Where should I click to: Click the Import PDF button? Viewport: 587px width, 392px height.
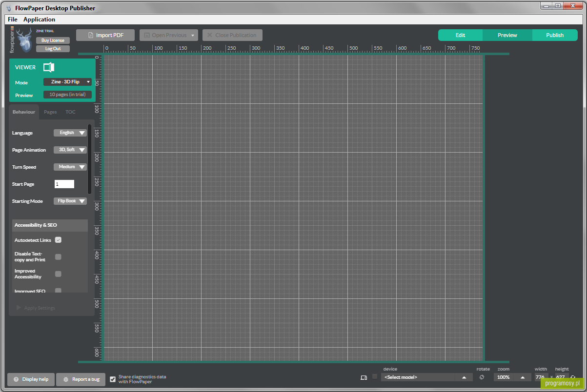(105, 35)
